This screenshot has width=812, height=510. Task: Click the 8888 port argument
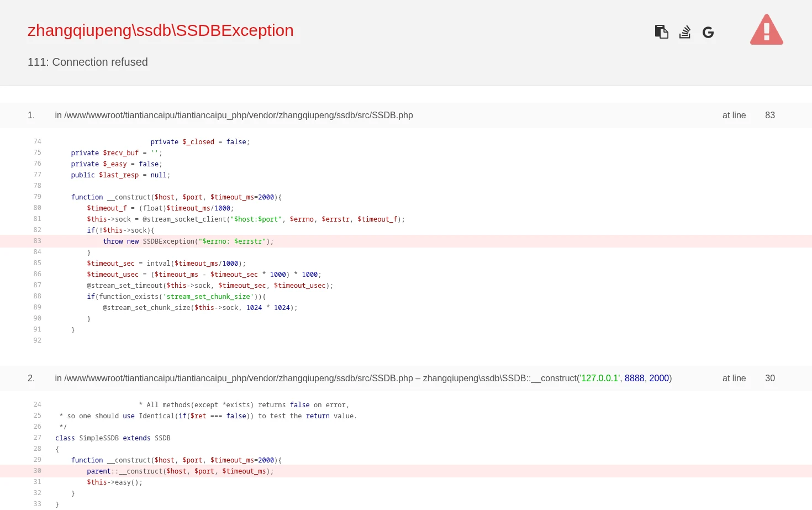[635, 378]
